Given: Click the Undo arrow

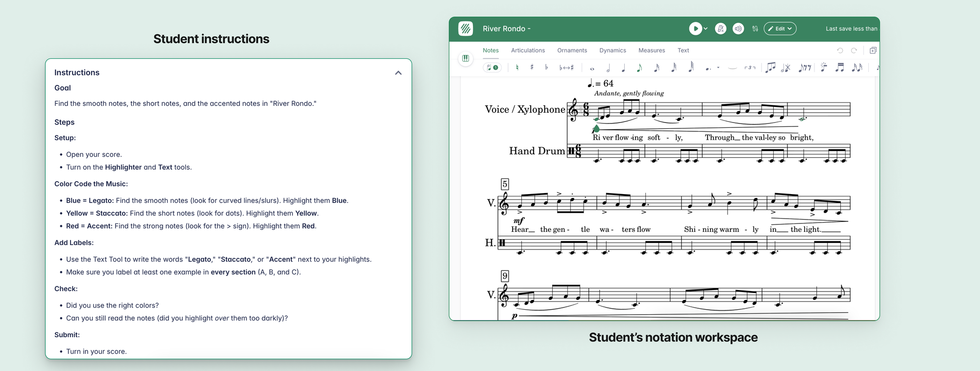Looking at the screenshot, I should click(840, 50).
